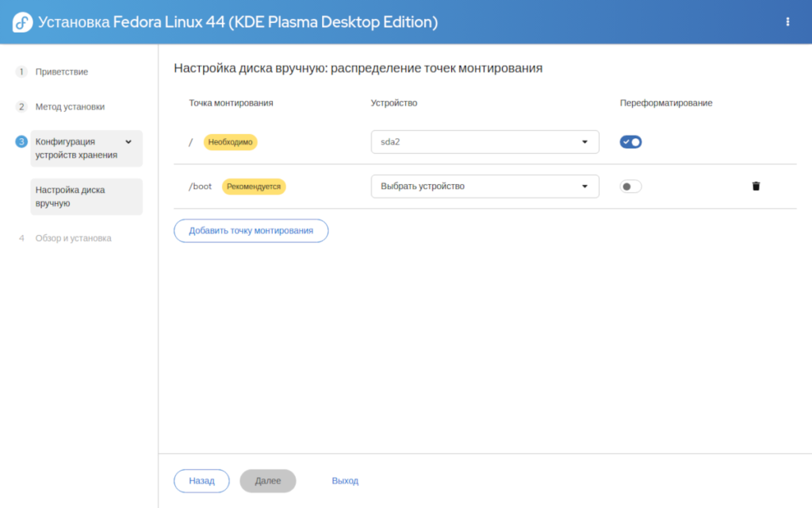Click the Fedora logo icon

[22, 22]
